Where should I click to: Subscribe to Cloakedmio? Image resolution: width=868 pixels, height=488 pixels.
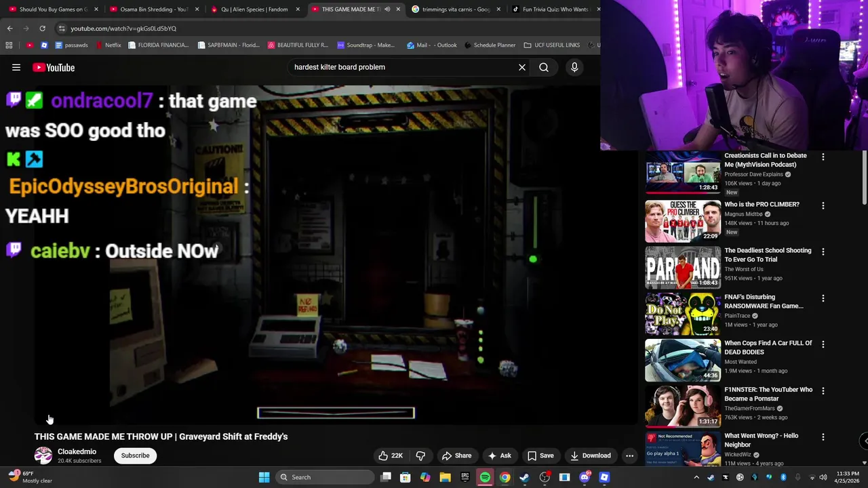[x=135, y=455]
